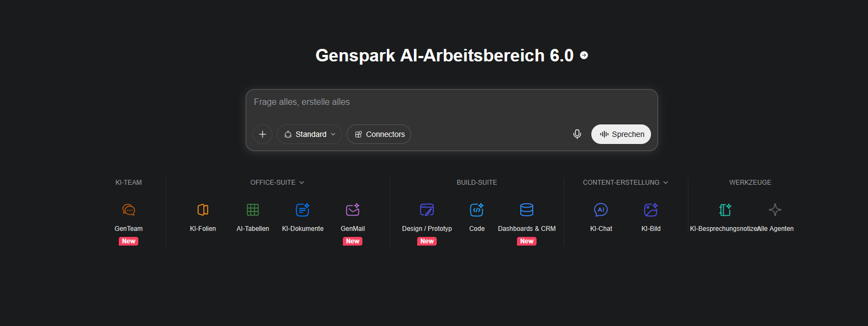This screenshot has height=326, width=868.
Task: Click the New badge under Design / Prototyp
Action: click(427, 241)
